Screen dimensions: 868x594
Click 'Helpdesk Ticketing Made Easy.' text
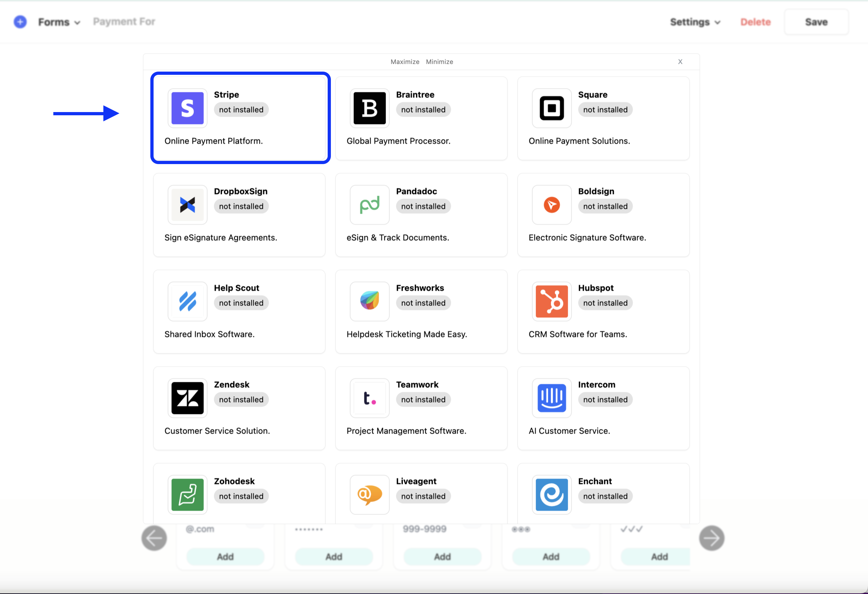[407, 335]
